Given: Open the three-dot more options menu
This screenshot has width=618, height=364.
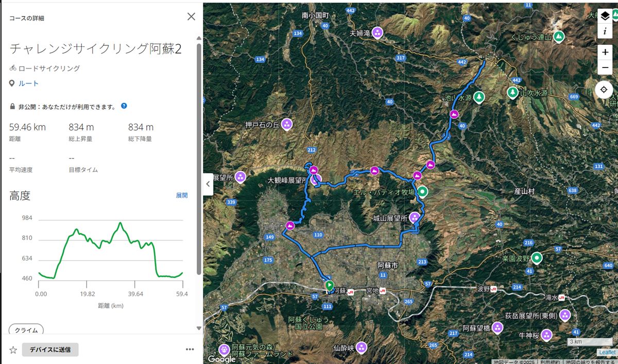Looking at the screenshot, I should coord(190,350).
